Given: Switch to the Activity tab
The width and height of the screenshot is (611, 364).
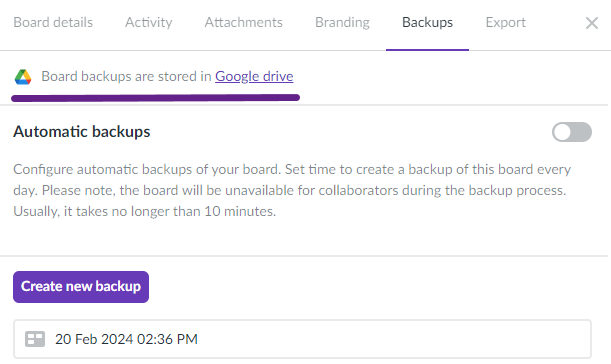Looking at the screenshot, I should 148,23.
